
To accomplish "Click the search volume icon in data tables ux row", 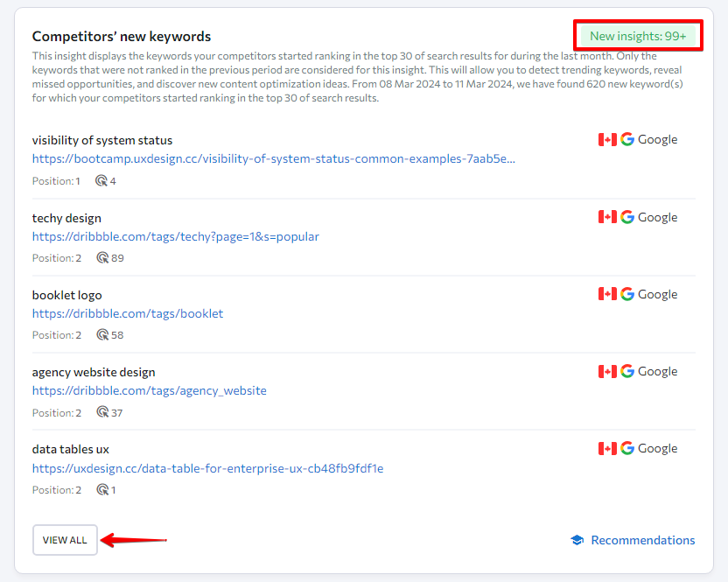I will 102,489.
